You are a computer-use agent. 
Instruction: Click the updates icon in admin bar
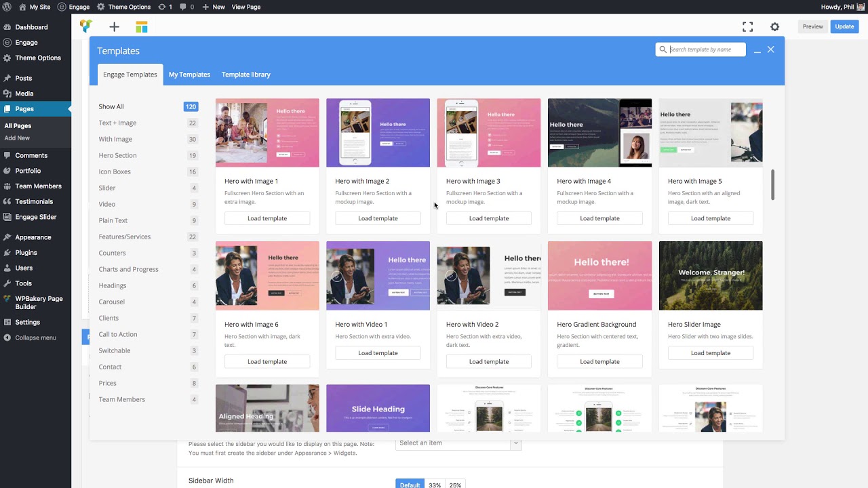tap(165, 7)
